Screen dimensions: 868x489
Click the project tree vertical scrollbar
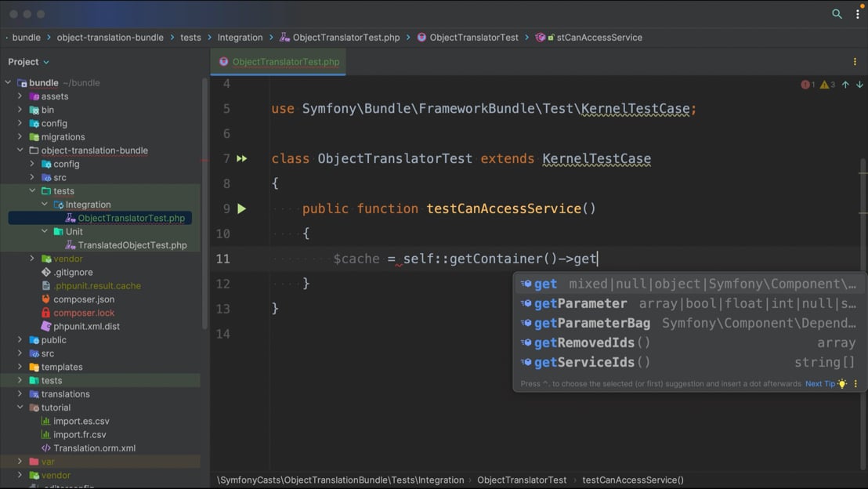[204, 203]
